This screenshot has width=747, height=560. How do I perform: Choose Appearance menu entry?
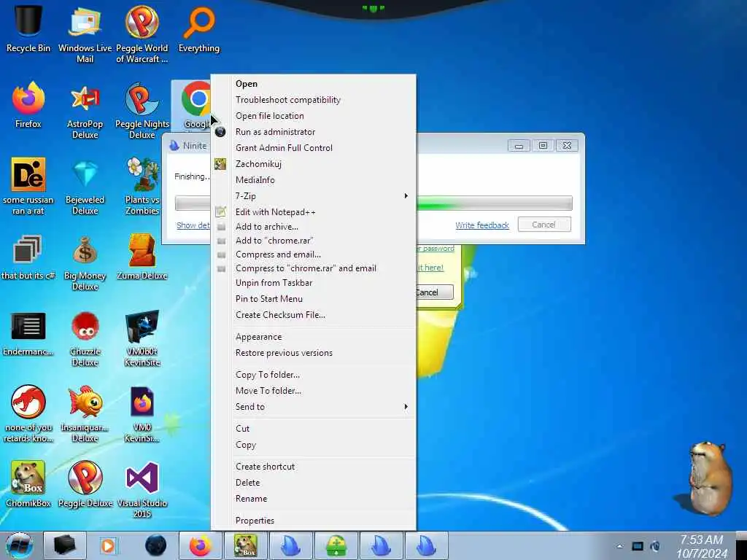(314, 337)
